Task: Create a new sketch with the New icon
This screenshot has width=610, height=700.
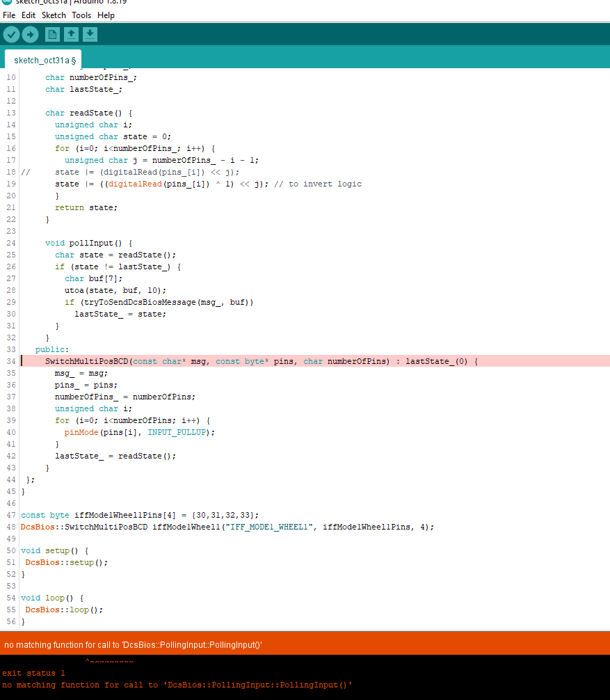Action: 52,34
